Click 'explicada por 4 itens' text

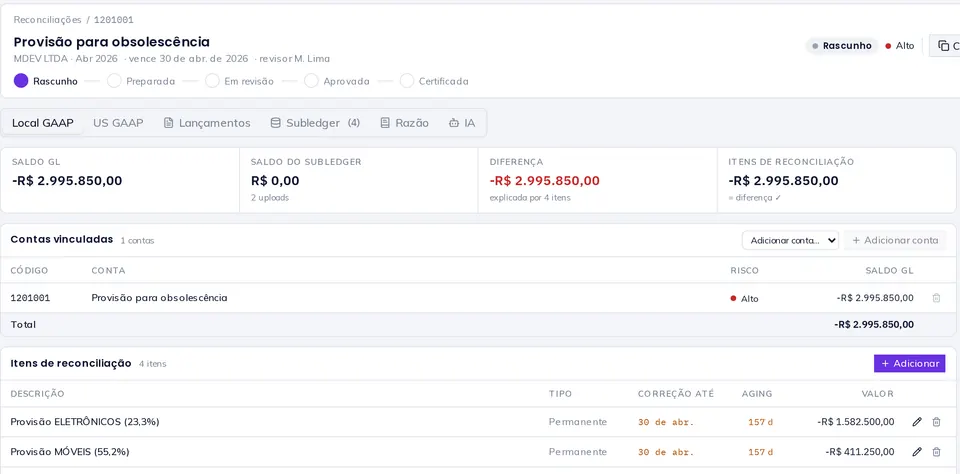[530, 198]
